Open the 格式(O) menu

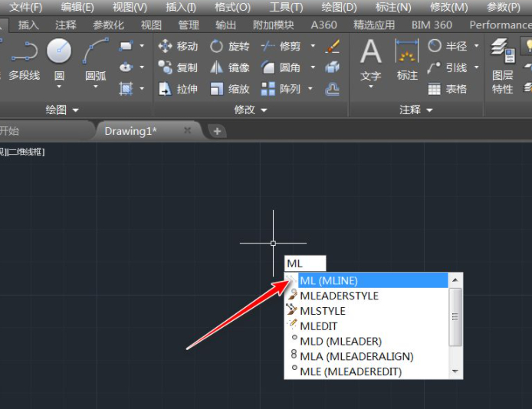(232, 7)
